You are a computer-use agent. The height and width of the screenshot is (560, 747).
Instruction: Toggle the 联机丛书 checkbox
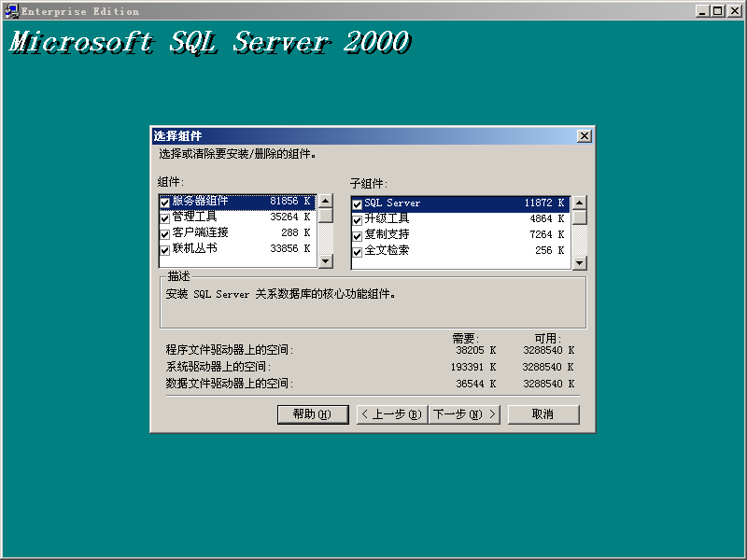coord(165,250)
